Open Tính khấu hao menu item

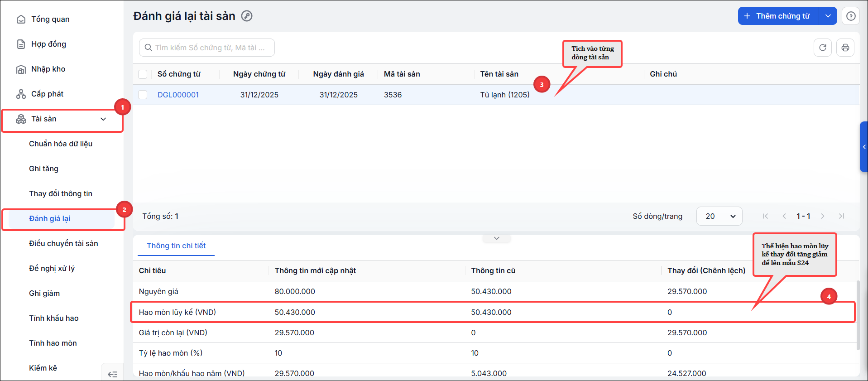[x=54, y=318]
